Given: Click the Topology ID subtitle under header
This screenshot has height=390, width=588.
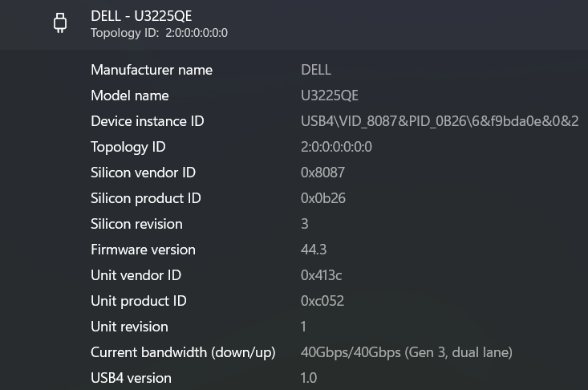Looking at the screenshot, I should (x=159, y=33).
